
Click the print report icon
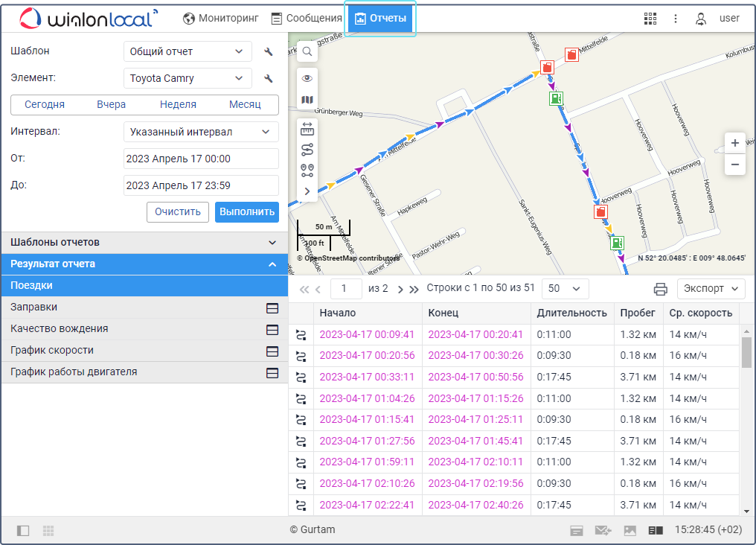(660, 289)
